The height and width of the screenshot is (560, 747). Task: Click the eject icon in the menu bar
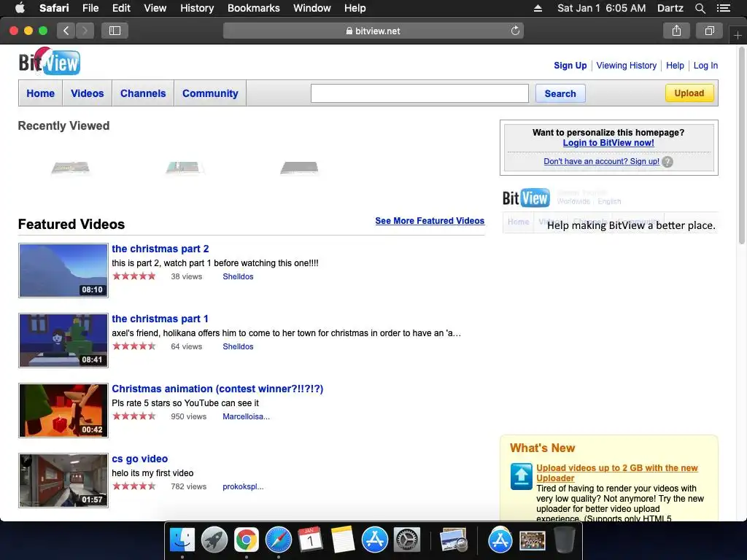coord(538,8)
